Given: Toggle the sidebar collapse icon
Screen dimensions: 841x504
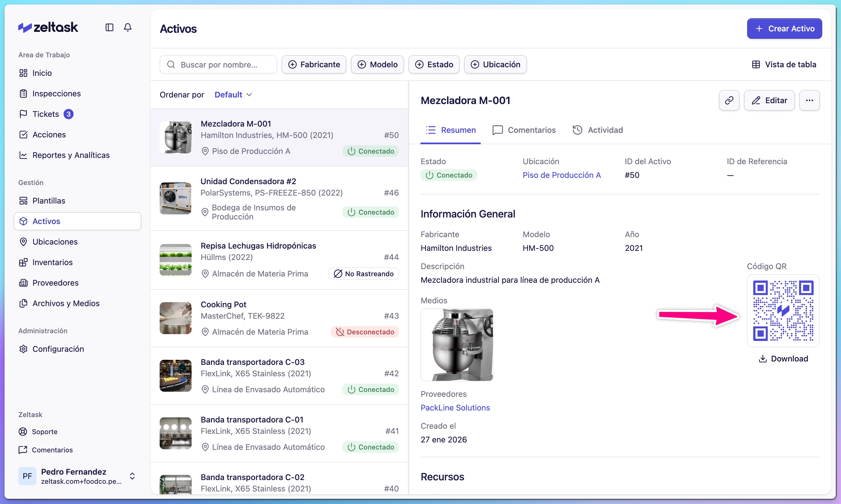Looking at the screenshot, I should pos(109,27).
